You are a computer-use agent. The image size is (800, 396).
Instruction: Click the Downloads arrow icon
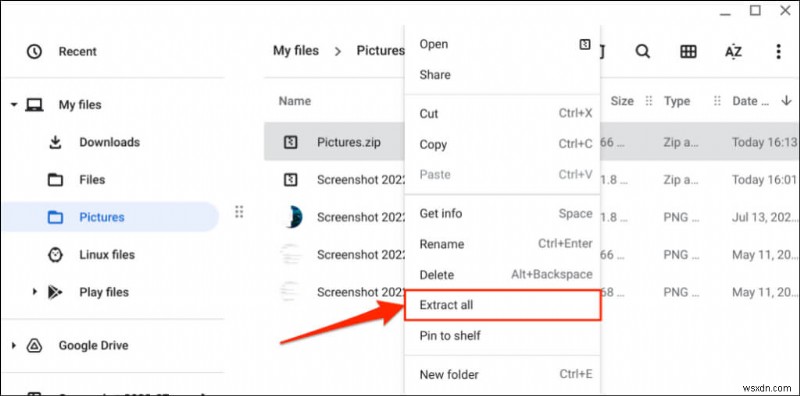coord(55,142)
